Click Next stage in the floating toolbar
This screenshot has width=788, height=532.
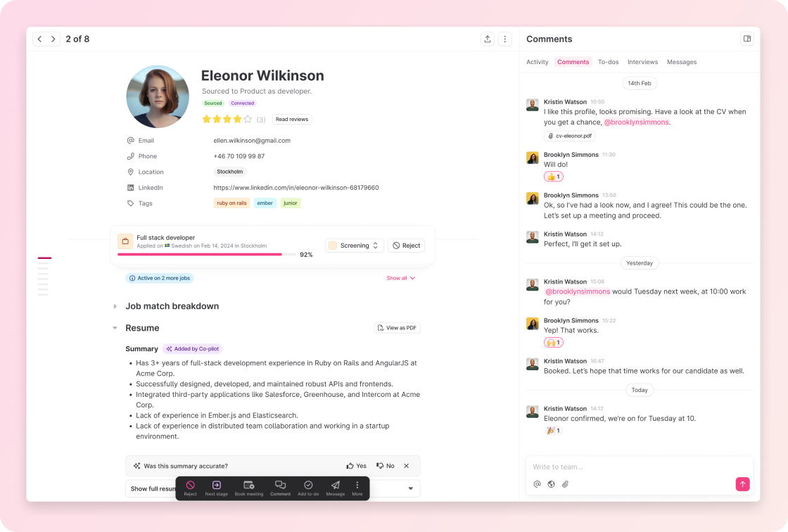216,488
